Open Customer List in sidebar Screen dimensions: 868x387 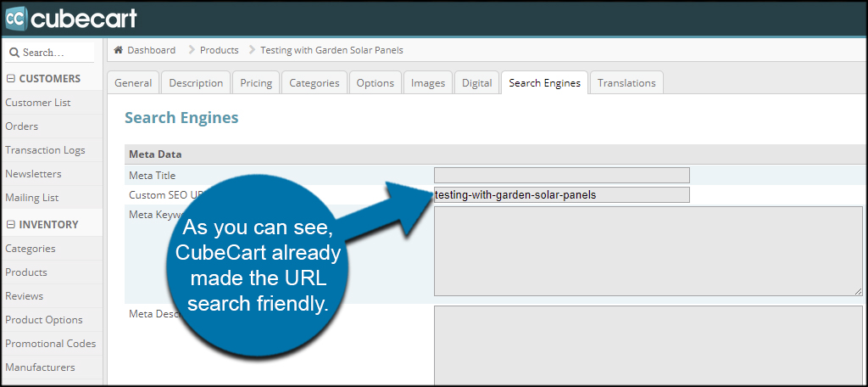point(38,103)
